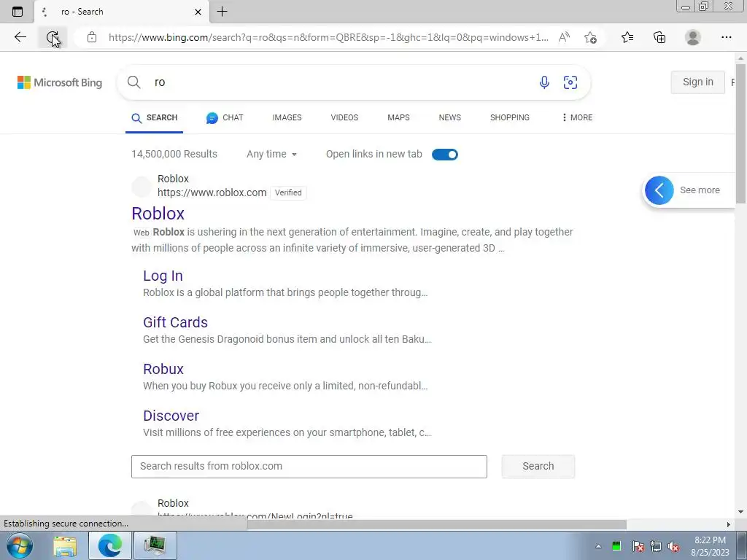
Task: Add this page to favorites star
Action: click(591, 37)
